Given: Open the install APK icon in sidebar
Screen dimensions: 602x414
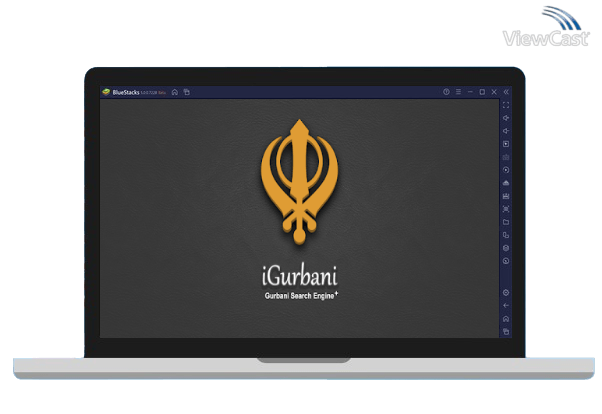Looking at the screenshot, I should pos(506,196).
